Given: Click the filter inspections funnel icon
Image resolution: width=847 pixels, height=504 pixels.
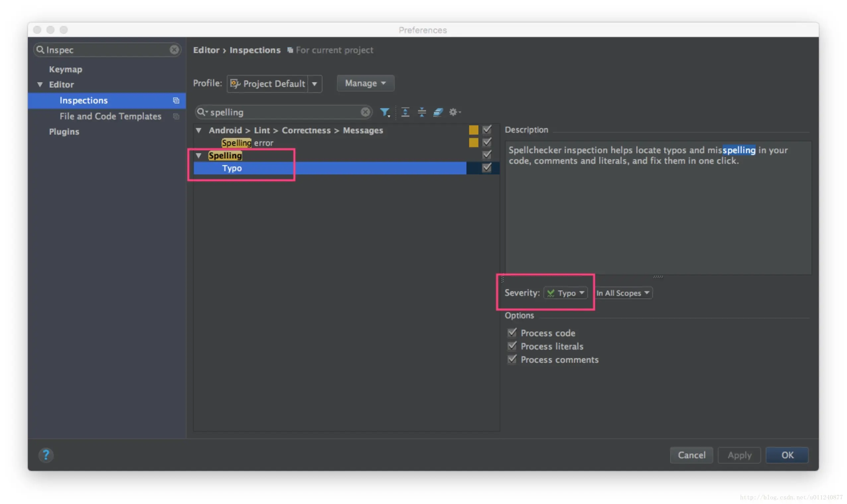Looking at the screenshot, I should coord(384,112).
